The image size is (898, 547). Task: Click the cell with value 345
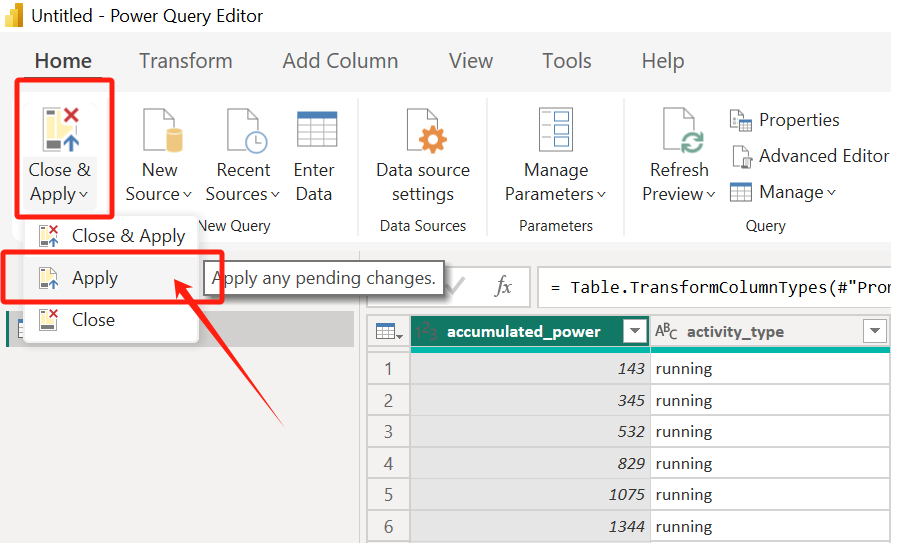tap(530, 400)
